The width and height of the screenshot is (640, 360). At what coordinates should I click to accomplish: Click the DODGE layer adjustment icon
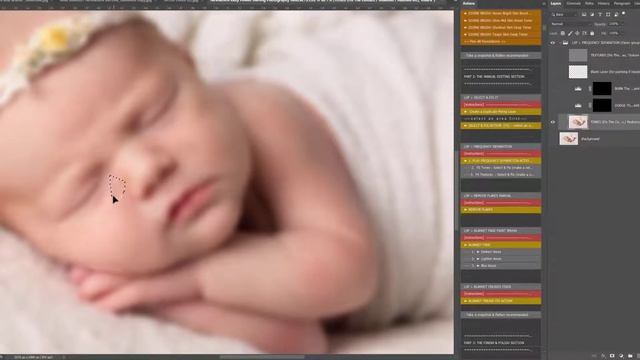[578, 105]
